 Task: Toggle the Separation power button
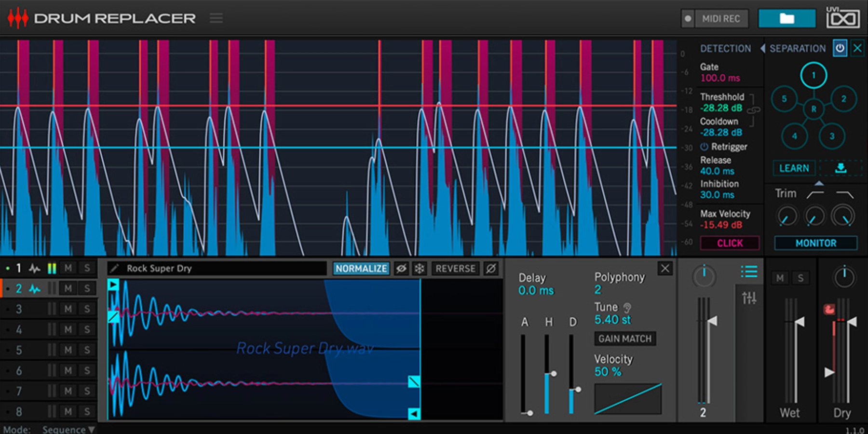(x=840, y=48)
